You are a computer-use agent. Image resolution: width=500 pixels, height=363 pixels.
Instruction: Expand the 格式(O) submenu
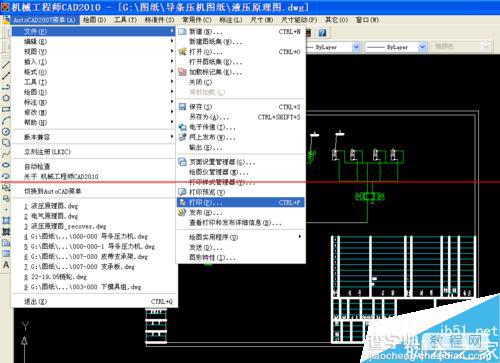[93, 72]
